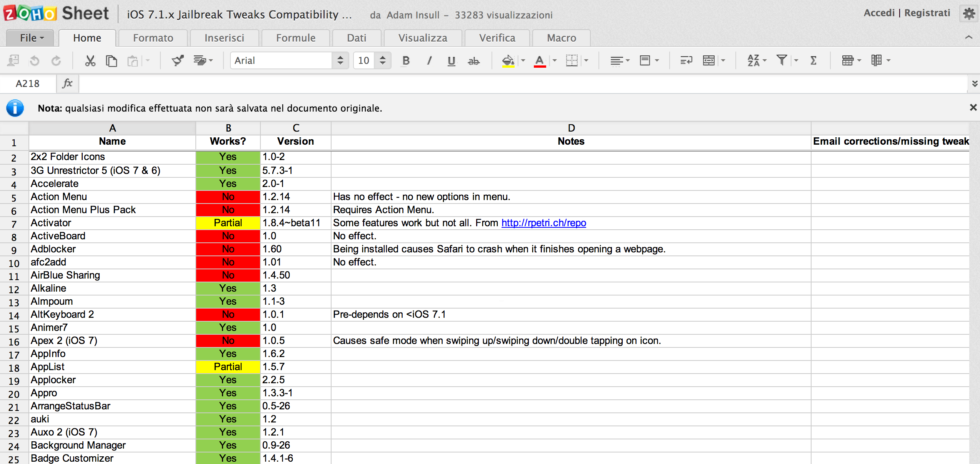Open the rpetri.ch/repo hyperlink

click(543, 223)
